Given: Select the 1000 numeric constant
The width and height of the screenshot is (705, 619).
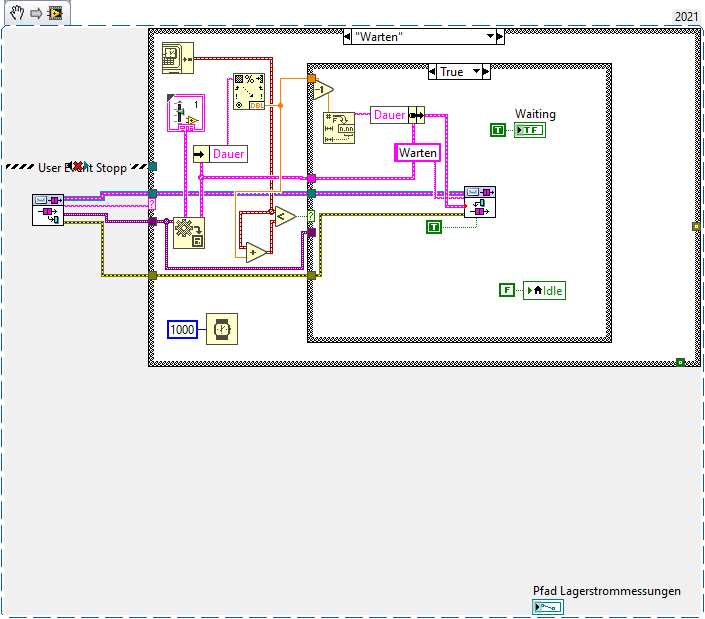Looking at the screenshot, I should click(x=182, y=330).
